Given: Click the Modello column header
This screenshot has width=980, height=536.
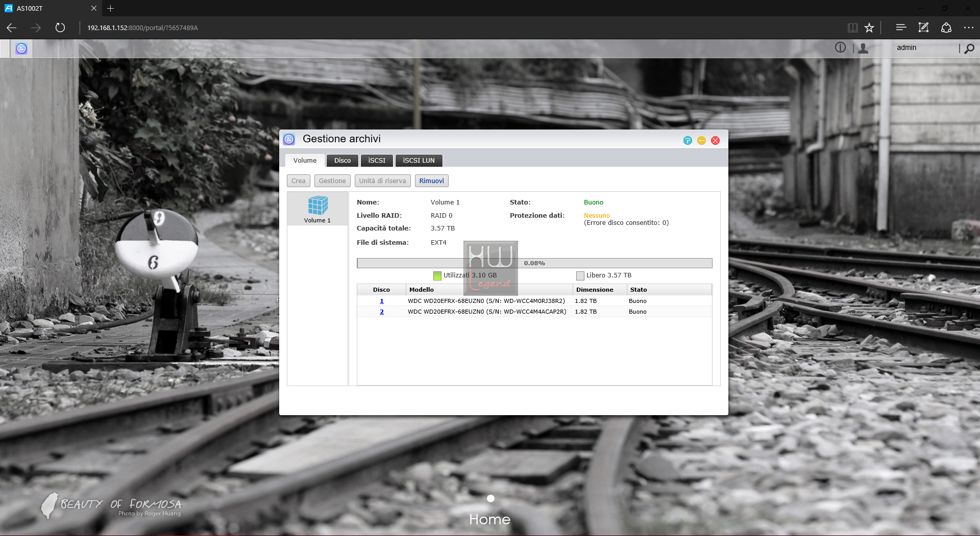Looking at the screenshot, I should point(489,290).
